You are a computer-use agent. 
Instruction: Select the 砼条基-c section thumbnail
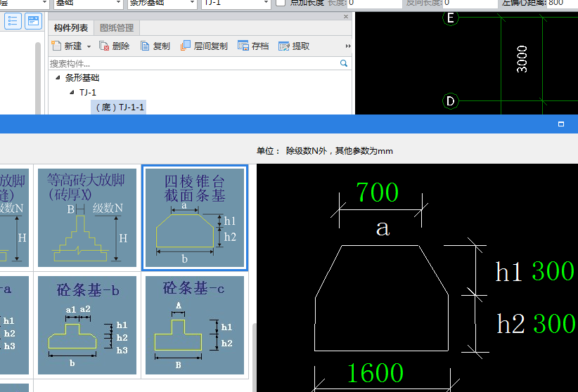click(x=195, y=325)
